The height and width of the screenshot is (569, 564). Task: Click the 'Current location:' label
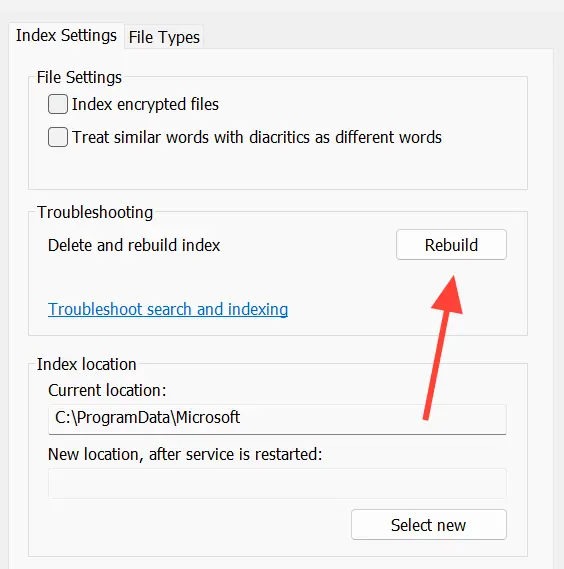107,390
